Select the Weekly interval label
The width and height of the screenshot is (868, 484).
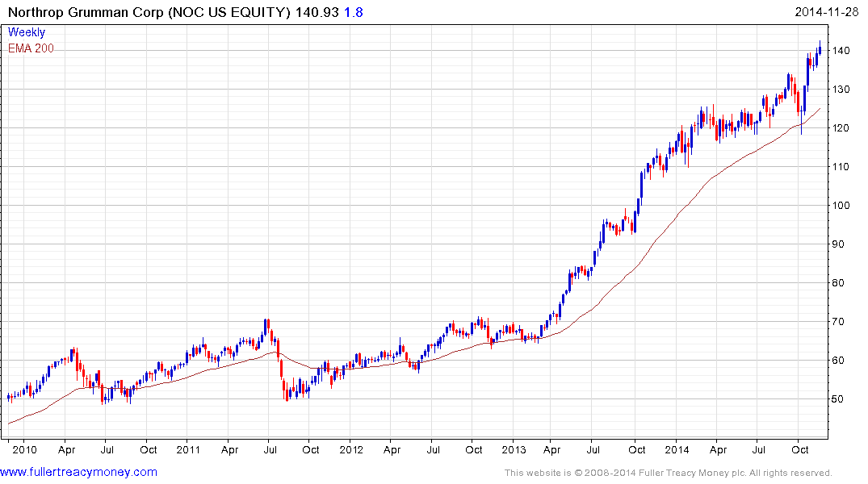[27, 32]
